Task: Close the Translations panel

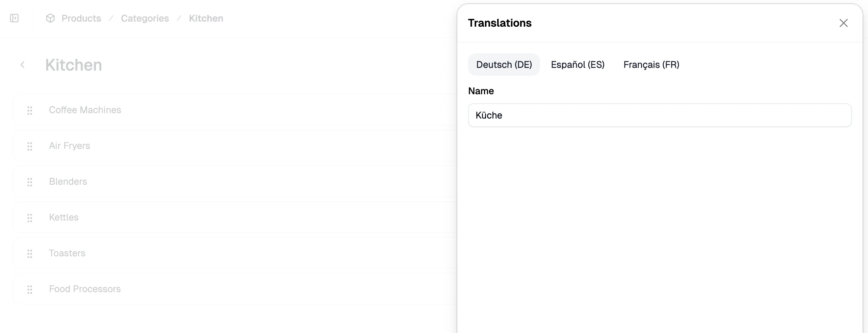Action: click(843, 23)
